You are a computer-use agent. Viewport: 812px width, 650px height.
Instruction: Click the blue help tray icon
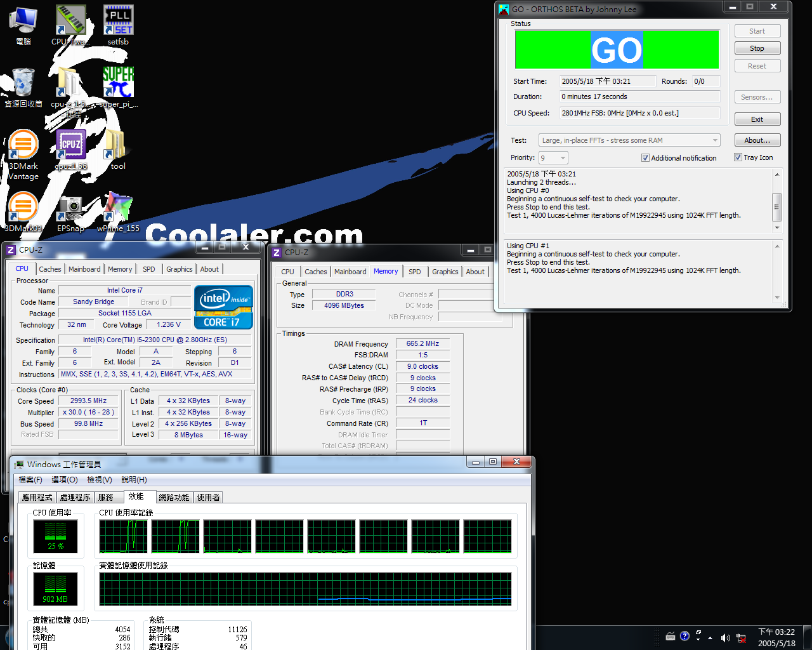tap(684, 636)
